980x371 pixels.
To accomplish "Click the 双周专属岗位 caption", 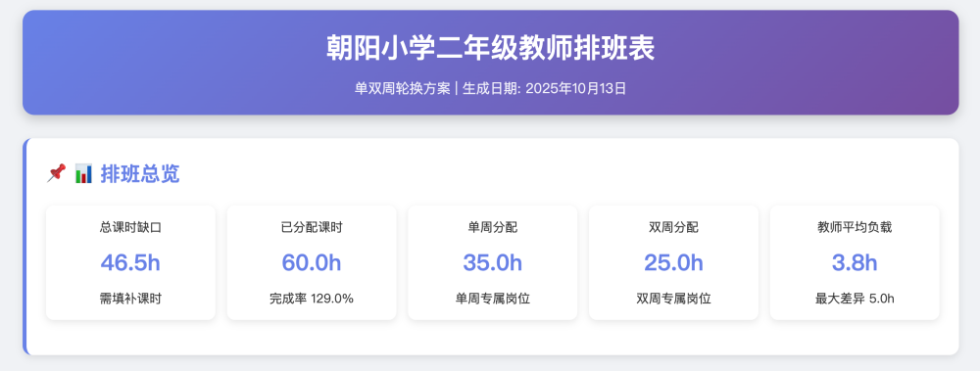I will coord(674,299).
